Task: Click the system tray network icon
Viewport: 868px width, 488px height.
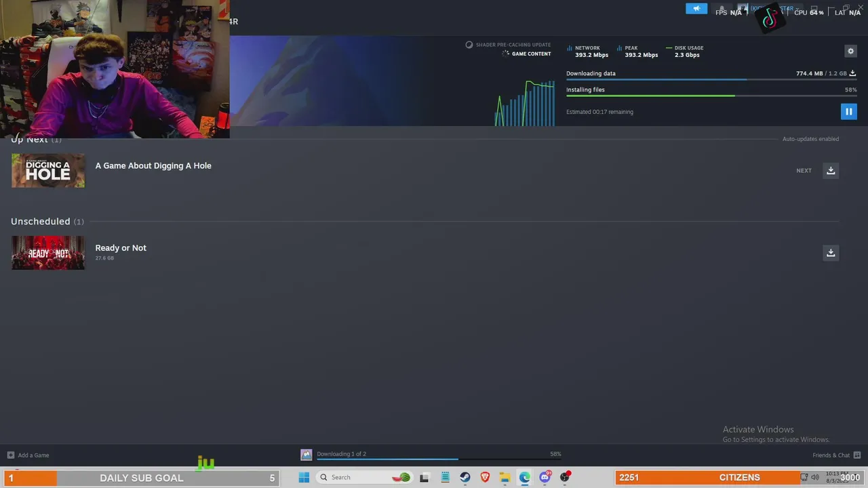Action: click(x=804, y=477)
